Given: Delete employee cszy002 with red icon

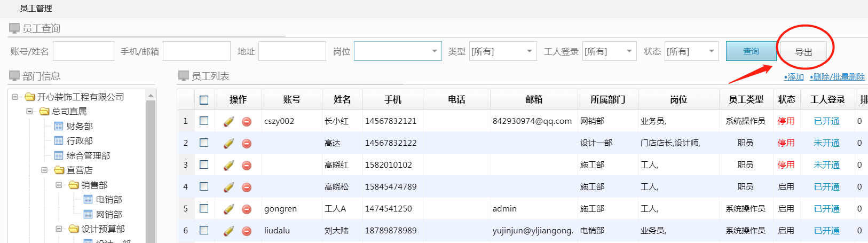Looking at the screenshot, I should click(x=247, y=121).
